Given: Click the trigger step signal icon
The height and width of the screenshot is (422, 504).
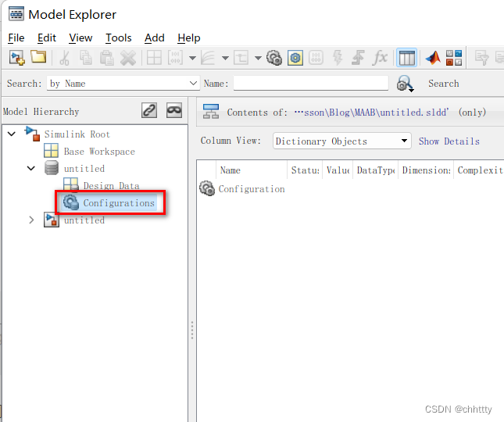Looking at the screenshot, I should [x=358, y=58].
